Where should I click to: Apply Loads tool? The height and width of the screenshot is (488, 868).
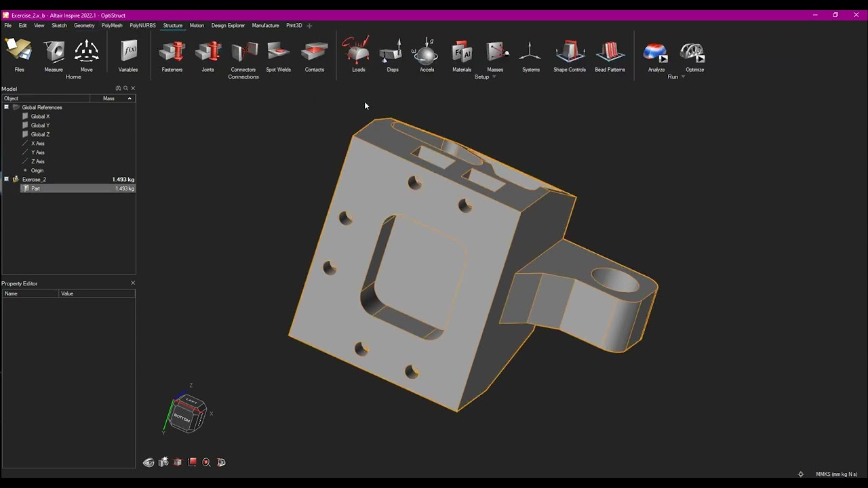tap(357, 56)
